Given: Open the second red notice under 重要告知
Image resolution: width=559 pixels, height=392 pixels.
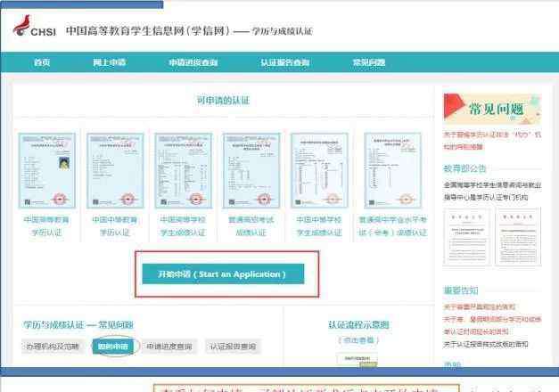Looking at the screenshot, I should (492, 325).
